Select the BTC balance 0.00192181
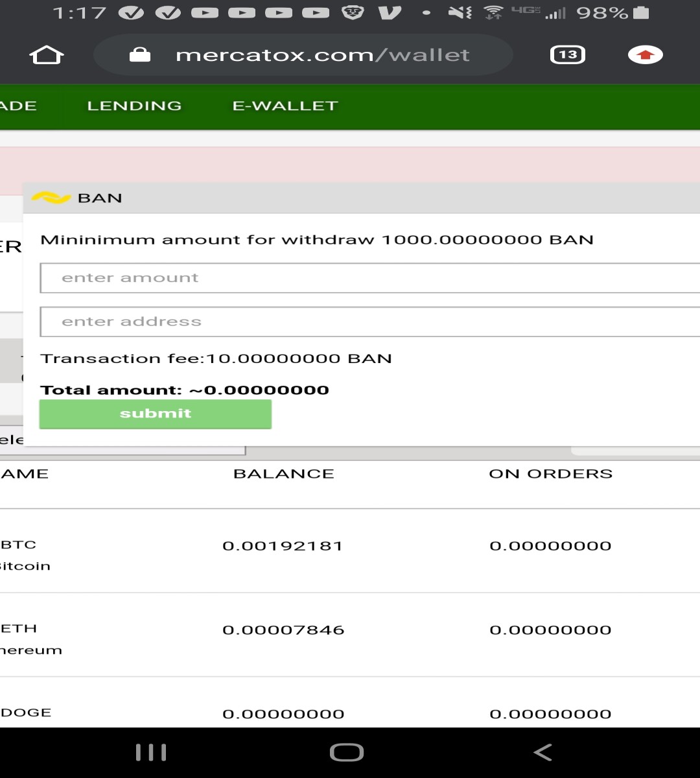 (283, 546)
